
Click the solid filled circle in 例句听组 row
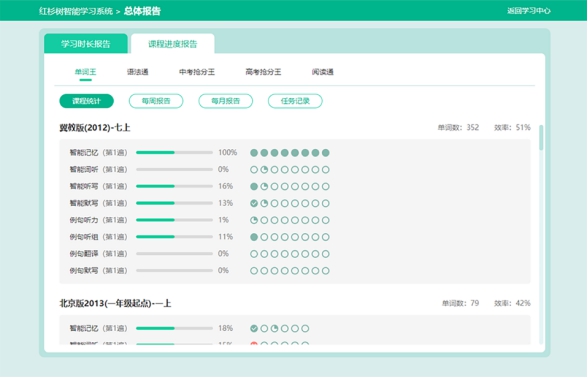tap(254, 237)
